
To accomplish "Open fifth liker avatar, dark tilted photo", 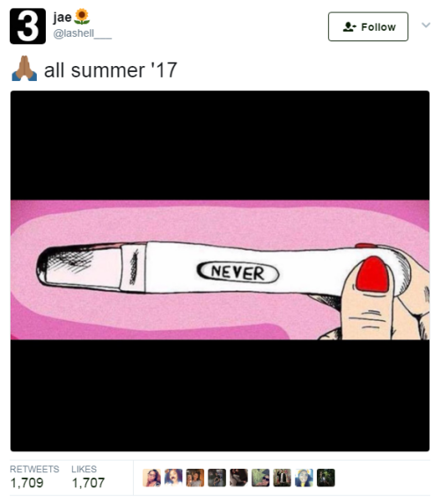I will (238, 478).
